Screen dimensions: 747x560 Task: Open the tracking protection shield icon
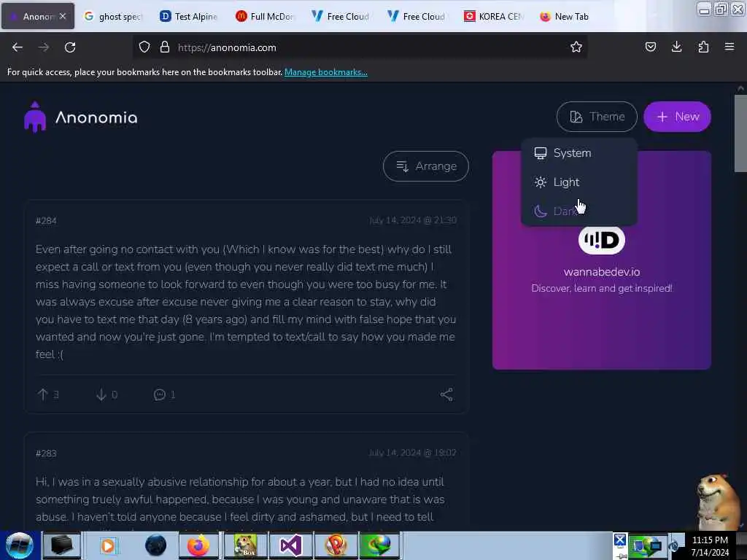tap(144, 47)
